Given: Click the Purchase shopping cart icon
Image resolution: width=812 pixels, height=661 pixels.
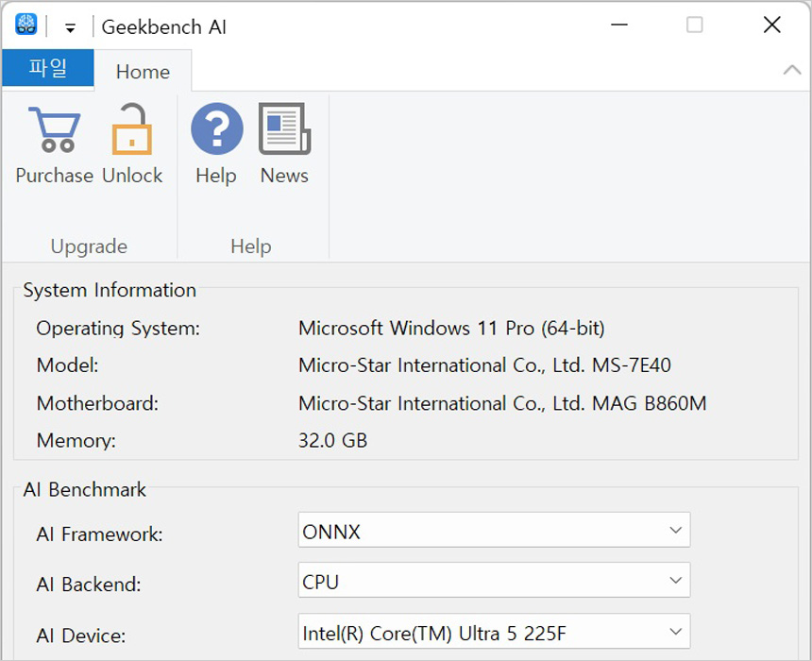Looking at the screenshot, I should click(x=54, y=130).
